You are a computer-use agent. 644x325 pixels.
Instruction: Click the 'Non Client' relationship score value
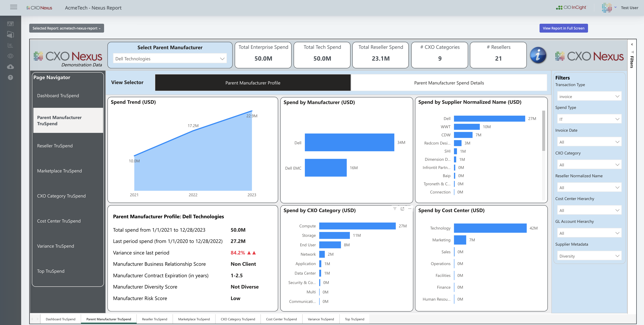[x=243, y=264]
